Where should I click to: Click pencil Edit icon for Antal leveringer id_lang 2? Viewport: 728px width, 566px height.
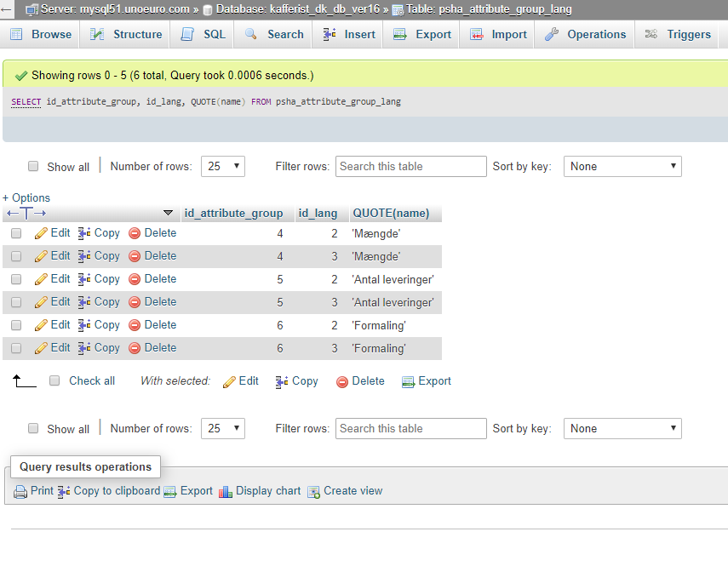pos(41,279)
